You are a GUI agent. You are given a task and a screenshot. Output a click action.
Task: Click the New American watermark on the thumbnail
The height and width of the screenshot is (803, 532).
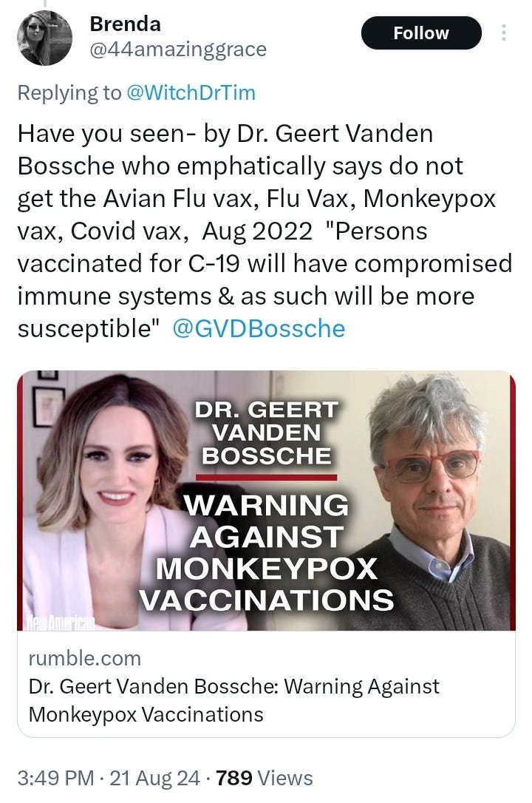click(60, 623)
